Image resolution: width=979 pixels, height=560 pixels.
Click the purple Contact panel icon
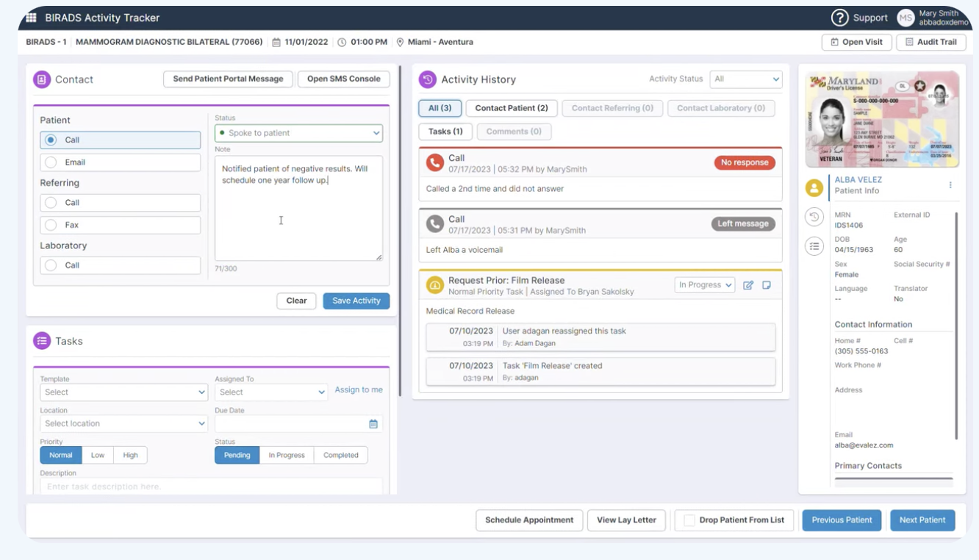[x=42, y=79]
